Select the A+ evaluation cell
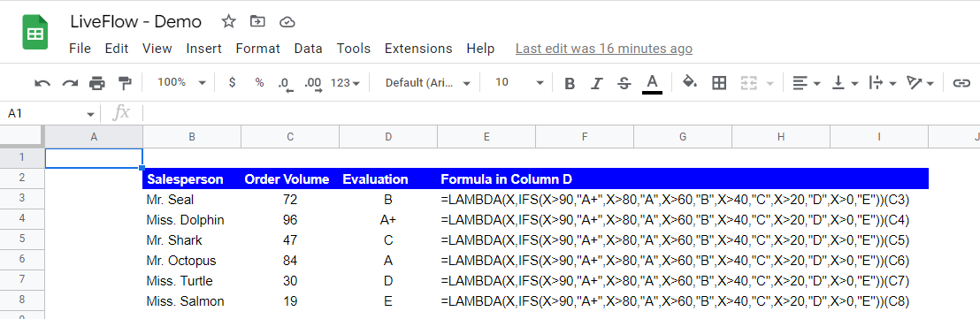980x319 pixels. (388, 220)
